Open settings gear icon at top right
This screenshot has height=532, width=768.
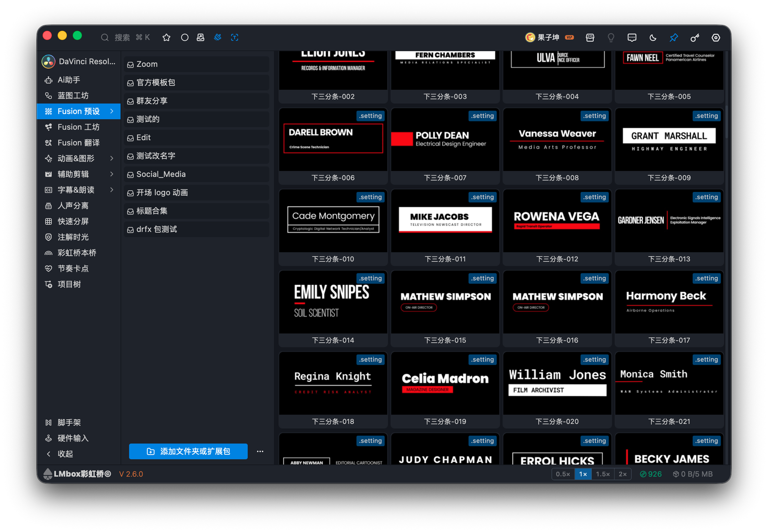[716, 37]
